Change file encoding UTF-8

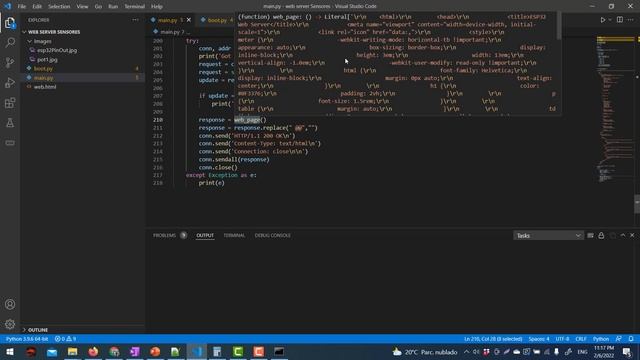[562, 339]
